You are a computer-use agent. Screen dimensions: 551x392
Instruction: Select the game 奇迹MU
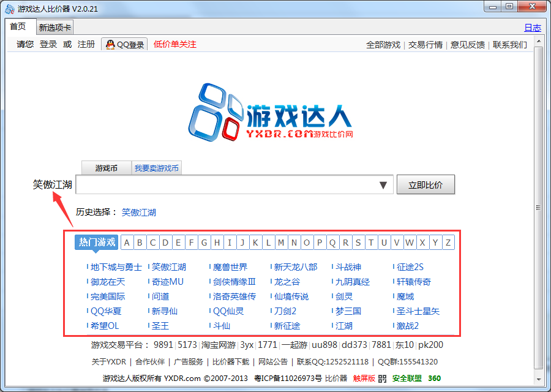pos(168,282)
